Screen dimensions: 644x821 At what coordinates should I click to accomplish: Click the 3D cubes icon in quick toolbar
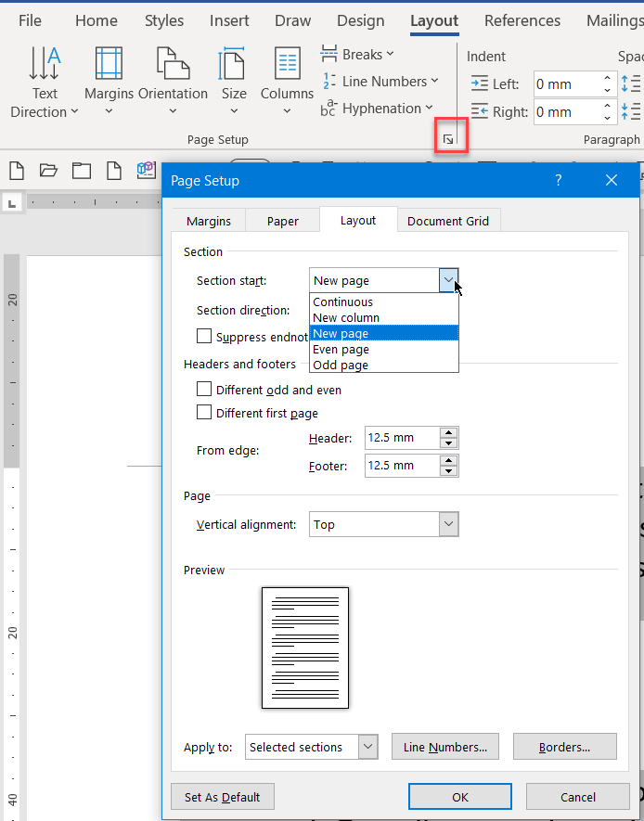[146, 170]
